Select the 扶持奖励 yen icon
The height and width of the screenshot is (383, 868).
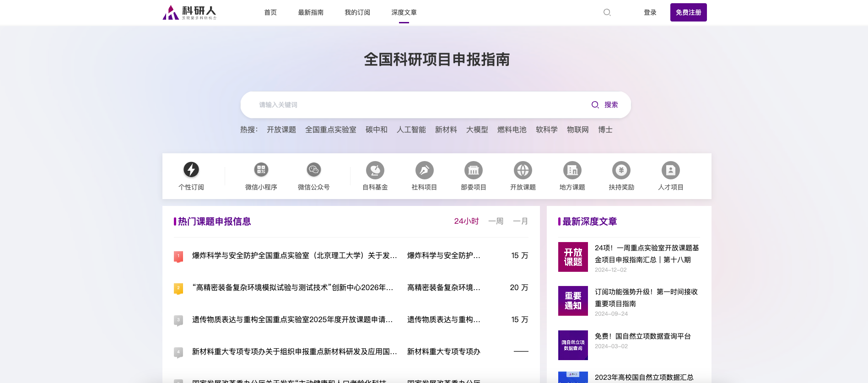pyautogui.click(x=621, y=170)
